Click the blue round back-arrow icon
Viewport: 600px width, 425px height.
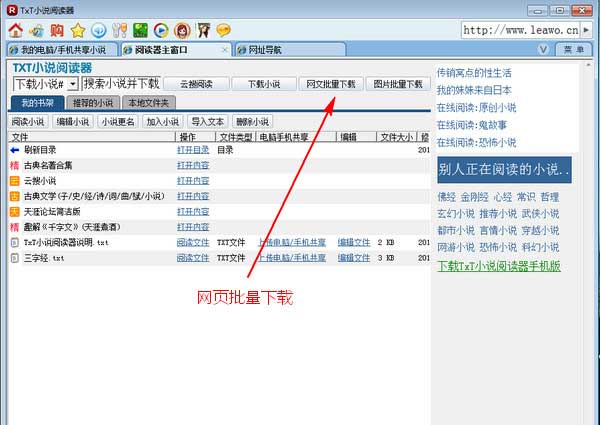point(98,30)
